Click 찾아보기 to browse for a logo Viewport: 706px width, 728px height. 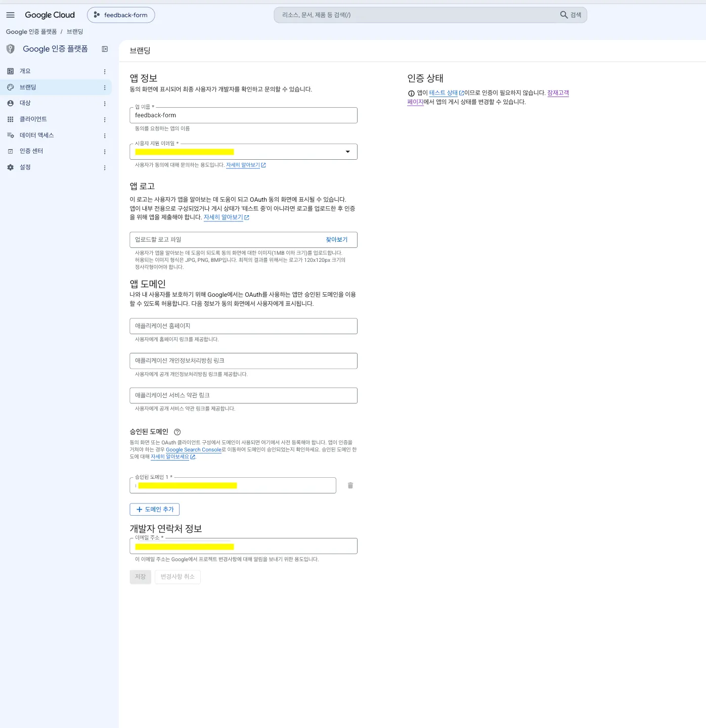tap(336, 240)
